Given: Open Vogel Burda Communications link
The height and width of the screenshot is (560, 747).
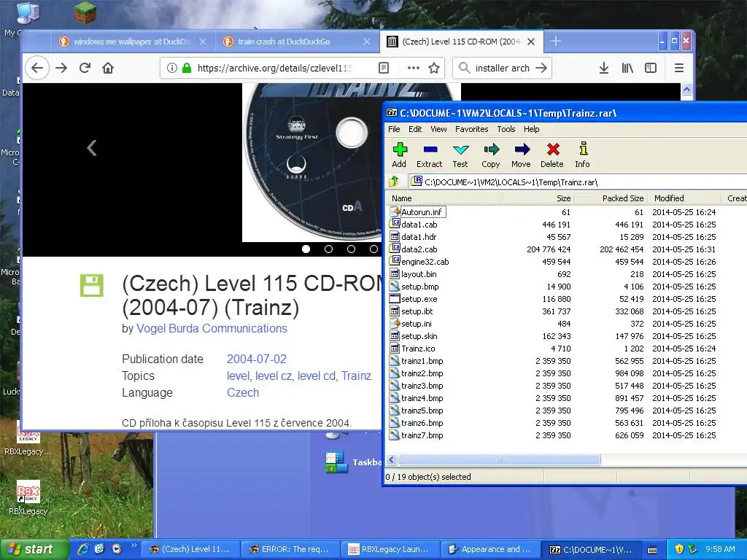Looking at the screenshot, I should (212, 329).
